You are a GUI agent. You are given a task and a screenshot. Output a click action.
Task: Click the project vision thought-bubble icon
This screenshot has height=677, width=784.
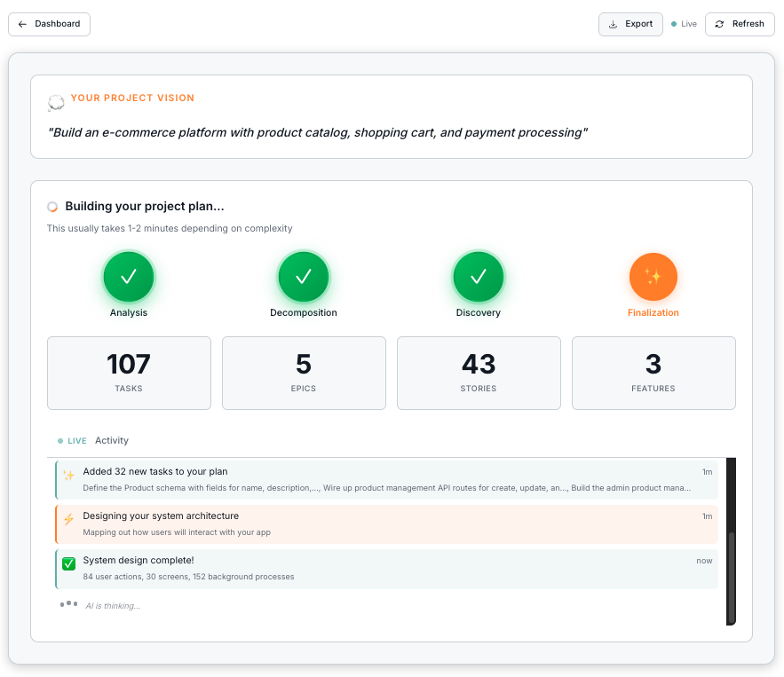coord(56,102)
